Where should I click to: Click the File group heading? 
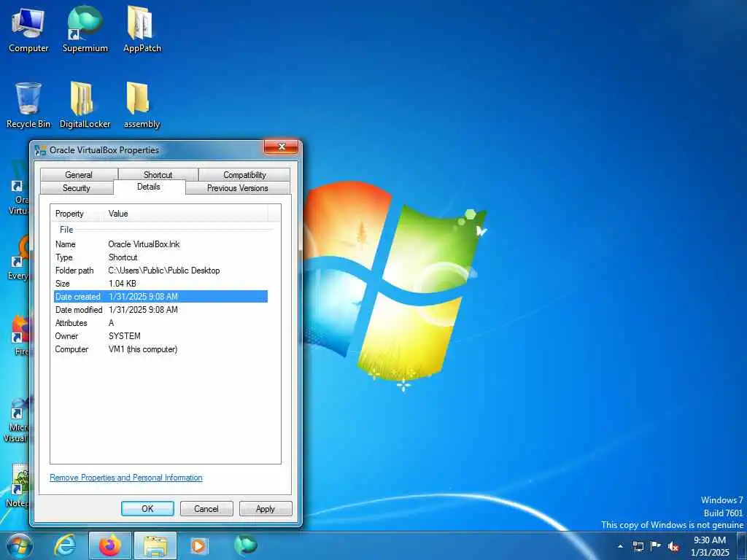pos(66,230)
